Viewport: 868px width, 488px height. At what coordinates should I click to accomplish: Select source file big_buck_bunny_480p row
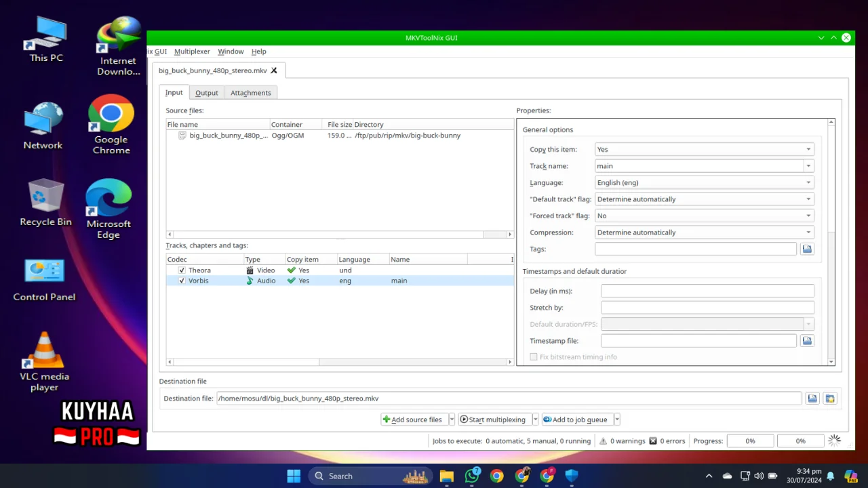(x=340, y=136)
